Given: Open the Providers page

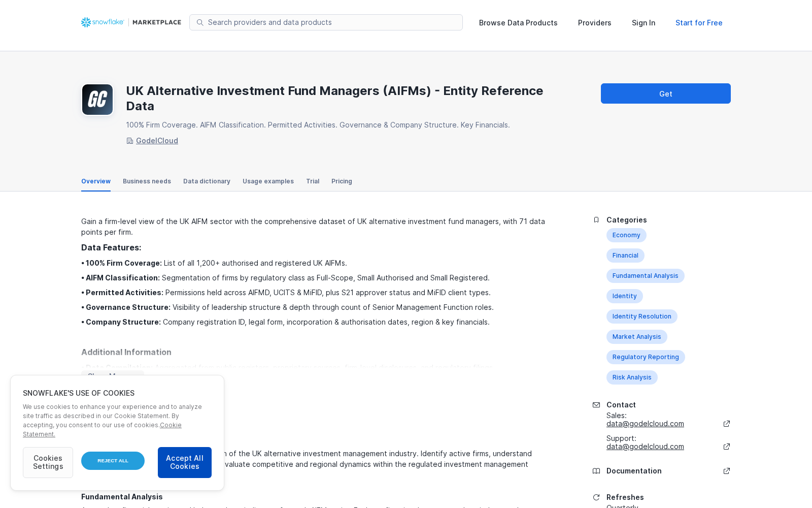Looking at the screenshot, I should click(x=595, y=23).
